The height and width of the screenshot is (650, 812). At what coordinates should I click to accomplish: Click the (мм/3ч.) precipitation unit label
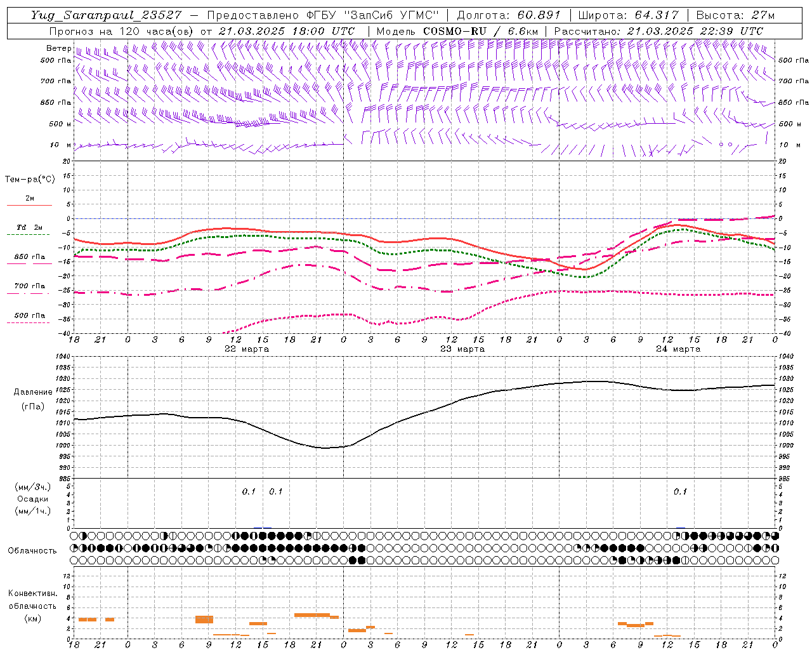pyautogui.click(x=33, y=487)
